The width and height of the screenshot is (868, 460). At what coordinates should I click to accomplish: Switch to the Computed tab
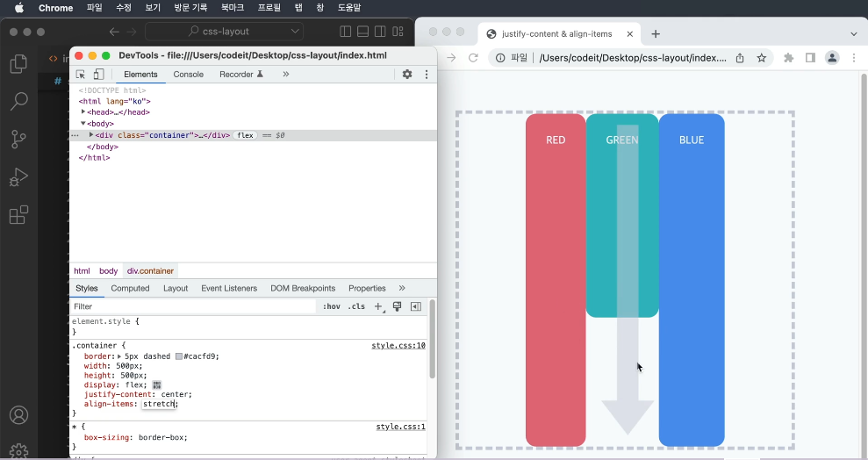130,288
